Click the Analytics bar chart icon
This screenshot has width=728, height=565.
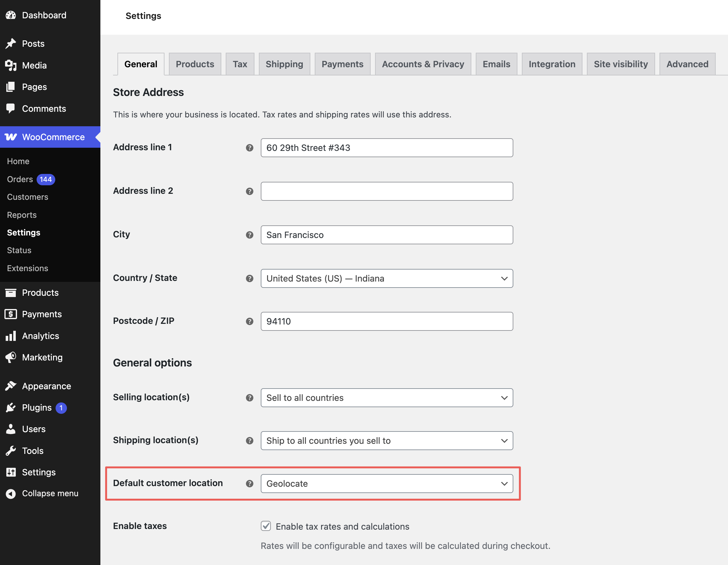coord(11,336)
